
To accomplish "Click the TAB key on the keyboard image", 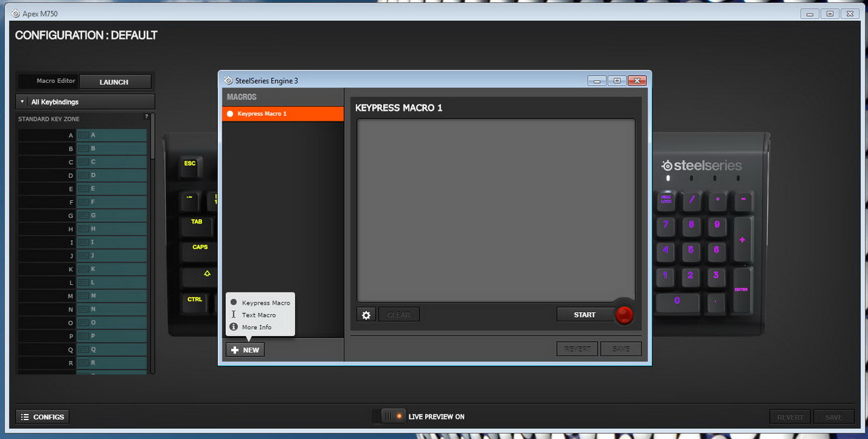I will (x=197, y=225).
